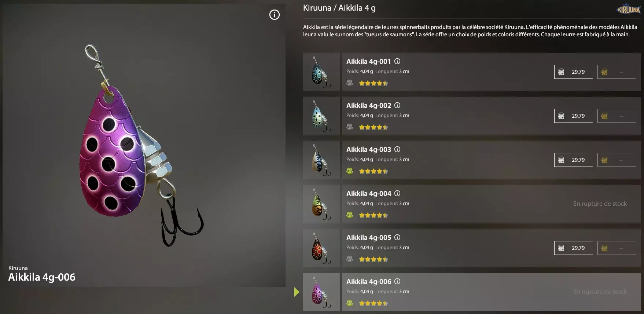The image size is (644, 314).
Task: Select the Aikkila 4g-005 red lure thumbnail
Action: (x=321, y=248)
